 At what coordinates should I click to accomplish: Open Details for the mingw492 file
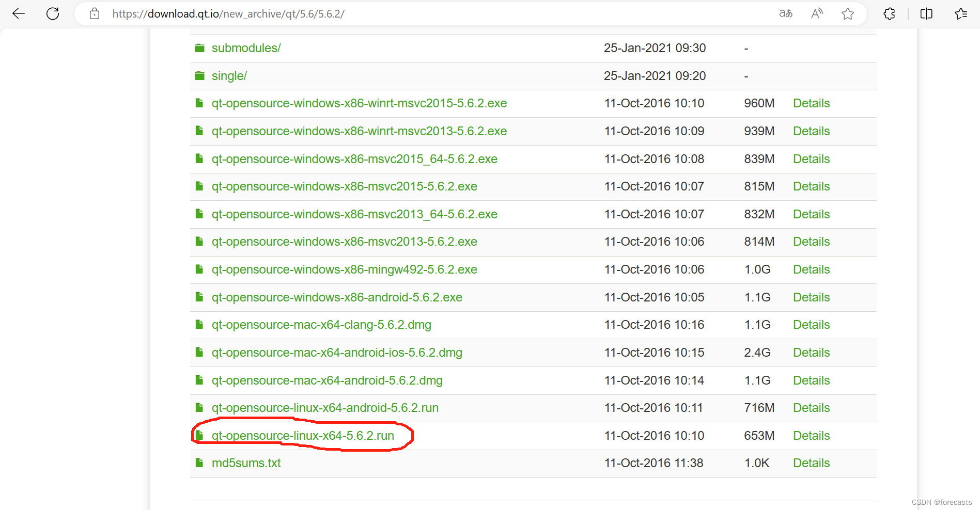812,269
